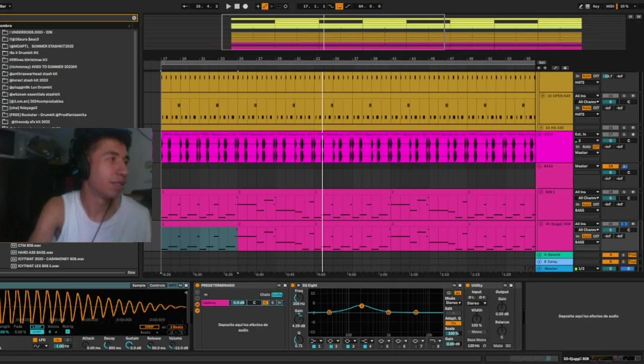Click the Capture MIDI bracket icon
This screenshot has height=364, width=644.
(x=279, y=6)
